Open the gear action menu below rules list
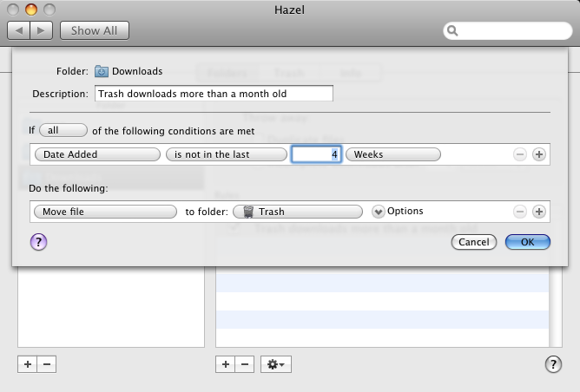Image resolution: width=580 pixels, height=392 pixels. coord(276,364)
